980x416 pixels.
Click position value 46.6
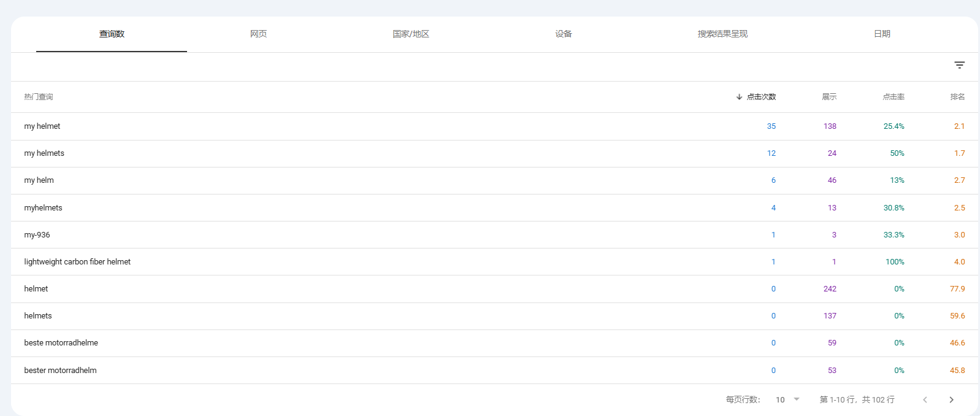pos(957,343)
